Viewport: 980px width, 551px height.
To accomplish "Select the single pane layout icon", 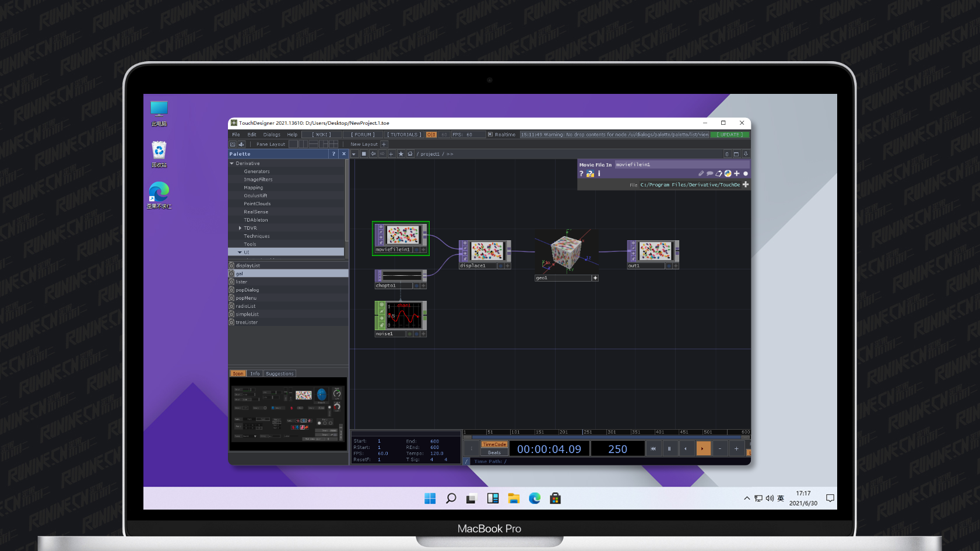I will coord(293,144).
